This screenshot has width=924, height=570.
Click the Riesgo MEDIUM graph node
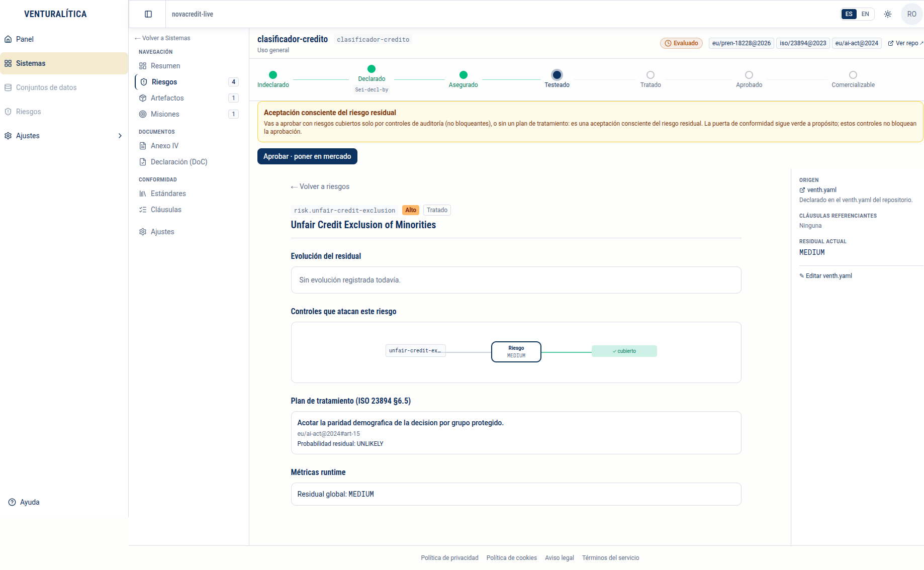pyautogui.click(x=516, y=352)
